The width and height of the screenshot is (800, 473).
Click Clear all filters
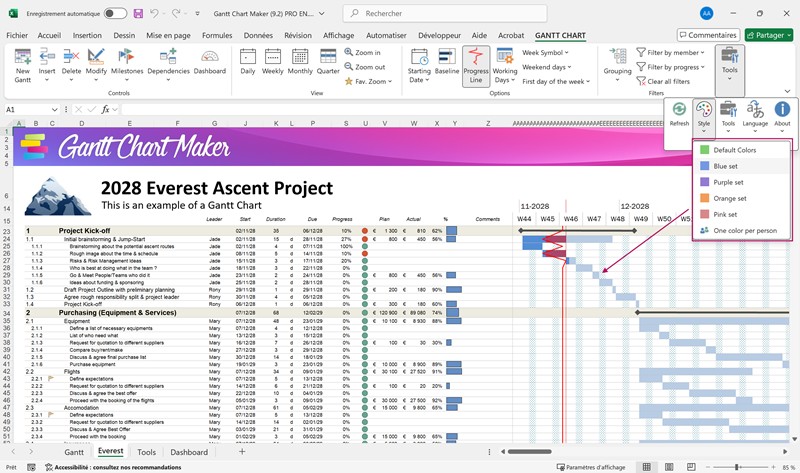(x=666, y=81)
